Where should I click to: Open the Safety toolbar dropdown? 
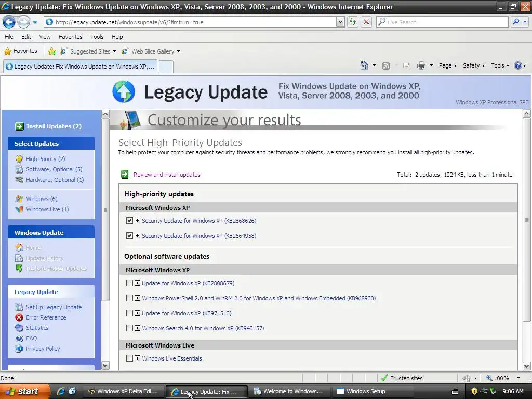474,65
